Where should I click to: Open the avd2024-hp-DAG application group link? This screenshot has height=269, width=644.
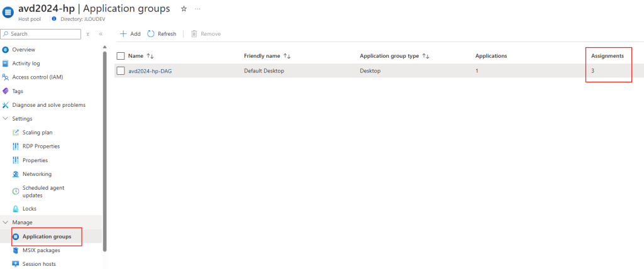[x=150, y=70]
